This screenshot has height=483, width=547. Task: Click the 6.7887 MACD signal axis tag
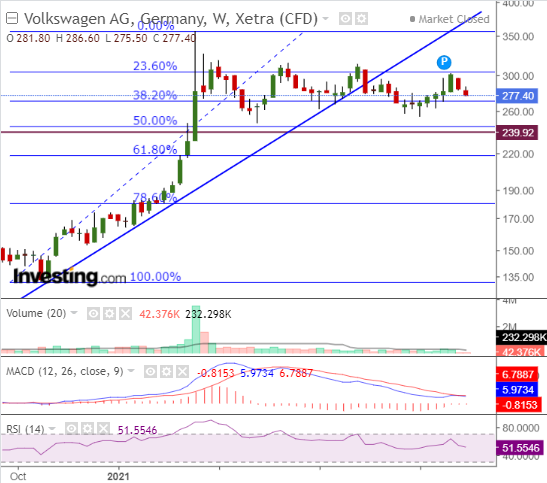click(518, 375)
